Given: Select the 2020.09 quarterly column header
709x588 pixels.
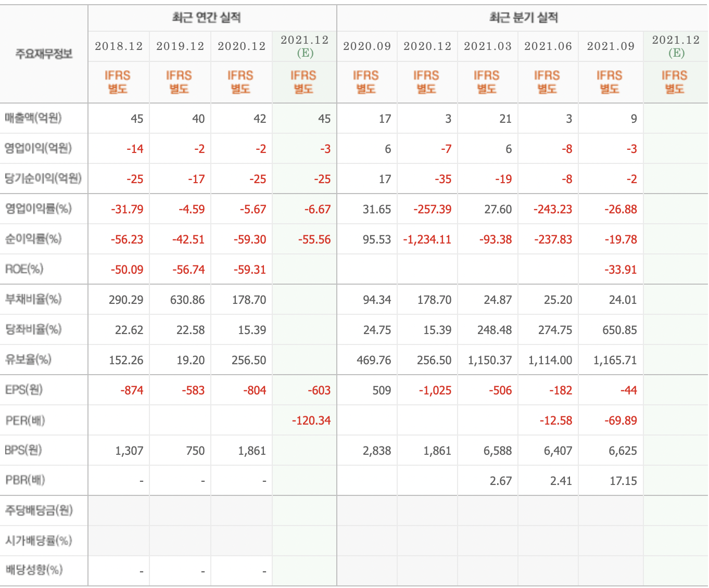Looking at the screenshot, I should click(367, 46).
